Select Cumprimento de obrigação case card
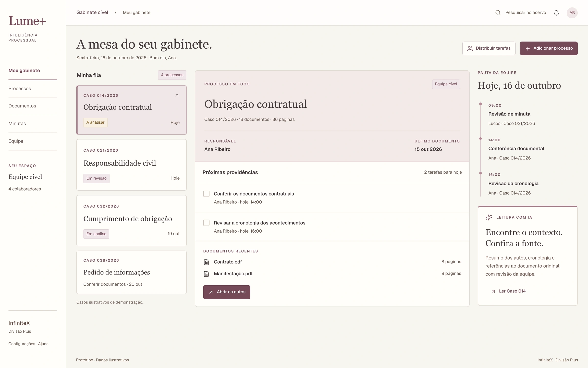The height and width of the screenshot is (368, 588). coord(131,221)
